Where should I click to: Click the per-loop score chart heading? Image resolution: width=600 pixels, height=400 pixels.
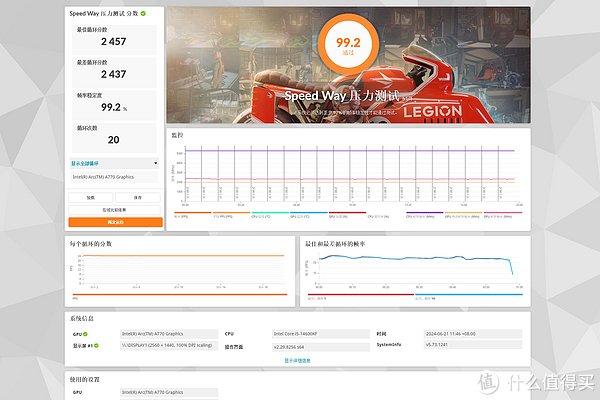90,244
